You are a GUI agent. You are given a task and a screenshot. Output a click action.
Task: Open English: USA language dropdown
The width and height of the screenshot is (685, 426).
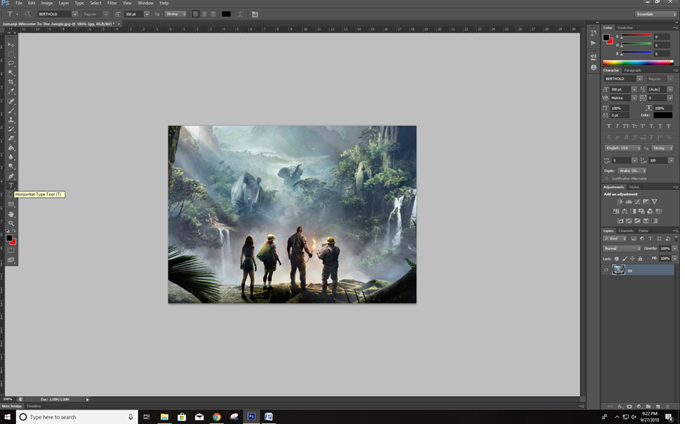(623, 148)
